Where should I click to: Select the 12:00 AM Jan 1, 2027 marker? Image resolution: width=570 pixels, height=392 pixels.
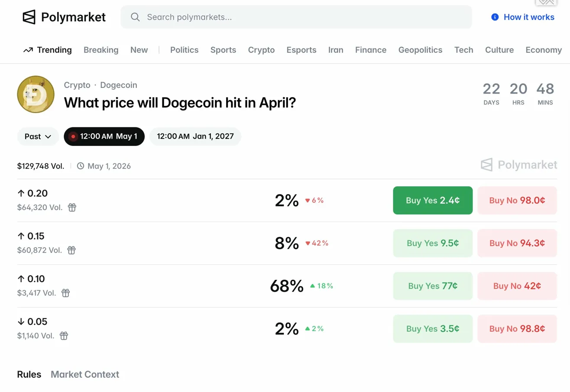[195, 136]
